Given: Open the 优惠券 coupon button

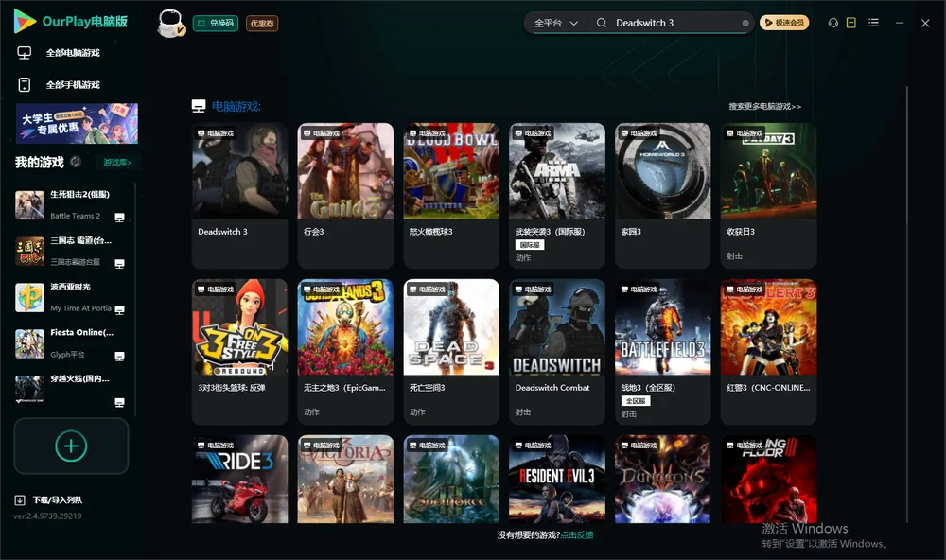Looking at the screenshot, I should coord(262,23).
